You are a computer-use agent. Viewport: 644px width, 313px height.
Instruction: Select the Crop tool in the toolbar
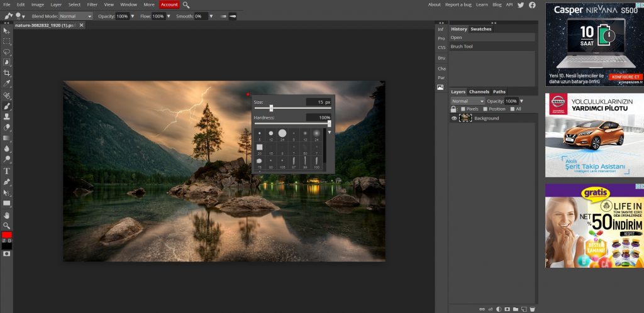click(7, 73)
